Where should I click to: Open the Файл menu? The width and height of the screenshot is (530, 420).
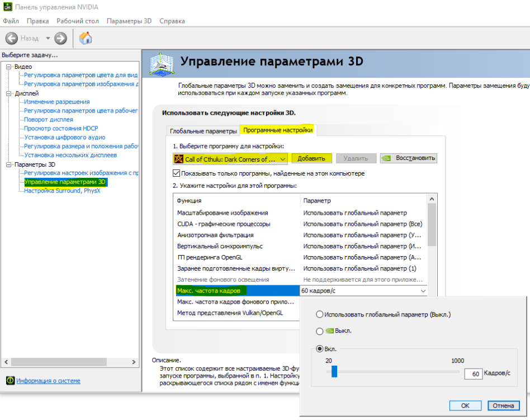(11, 21)
